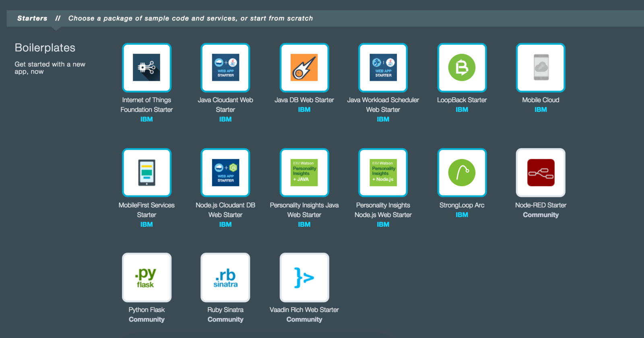Viewport: 644px width, 338px height.
Task: Click Community under Node-RED Starter
Action: point(541,215)
